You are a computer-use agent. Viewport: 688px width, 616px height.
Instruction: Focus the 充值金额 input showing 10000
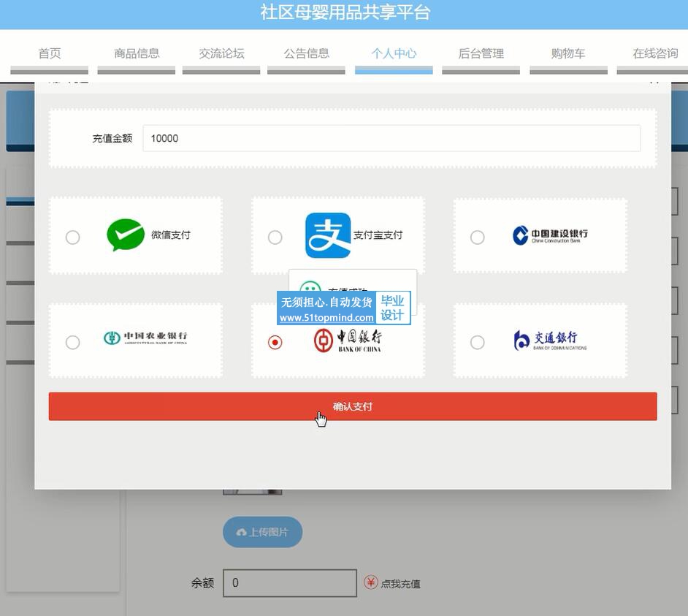391,138
